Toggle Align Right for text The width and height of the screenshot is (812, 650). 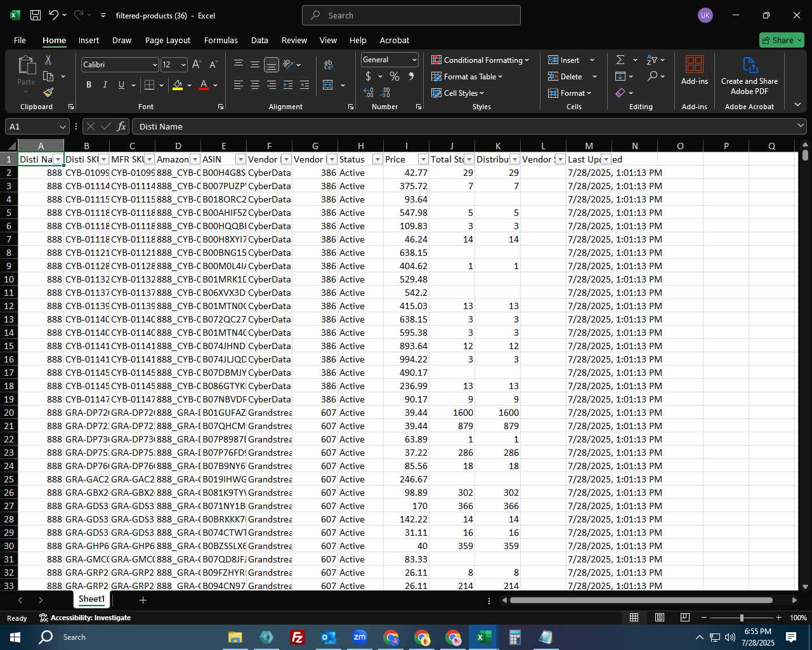click(272, 85)
